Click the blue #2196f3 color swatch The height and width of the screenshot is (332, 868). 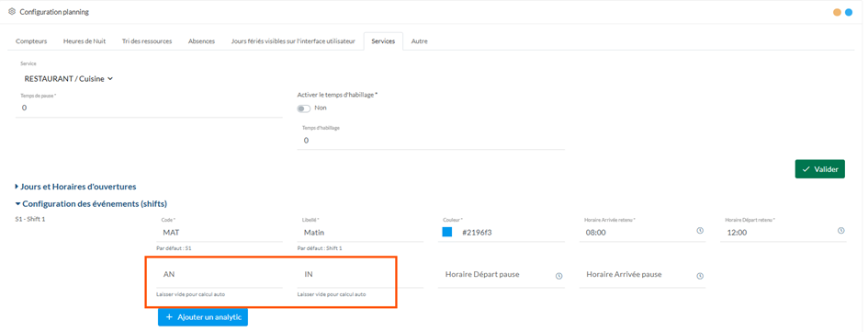(x=447, y=232)
